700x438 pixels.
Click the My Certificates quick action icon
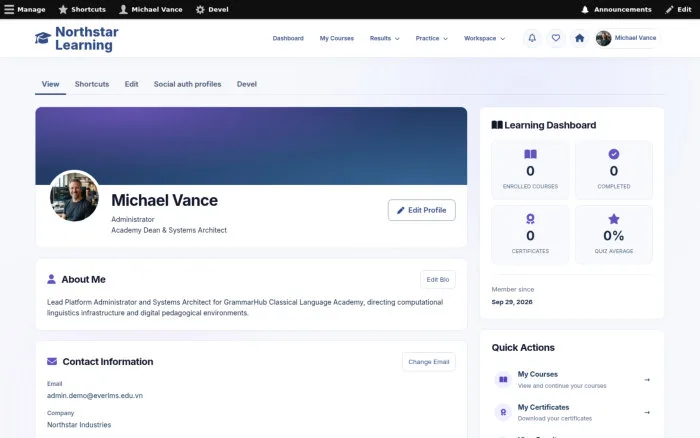[503, 412]
